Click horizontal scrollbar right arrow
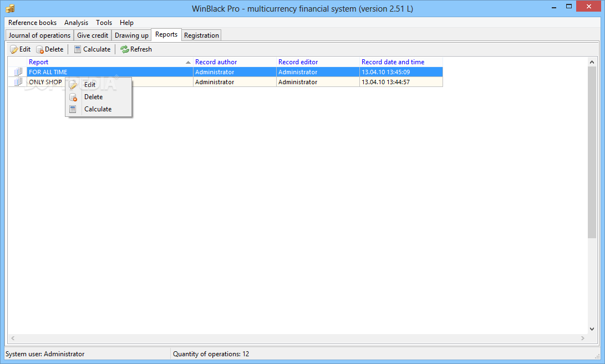This screenshot has height=364, width=605. coord(583,338)
